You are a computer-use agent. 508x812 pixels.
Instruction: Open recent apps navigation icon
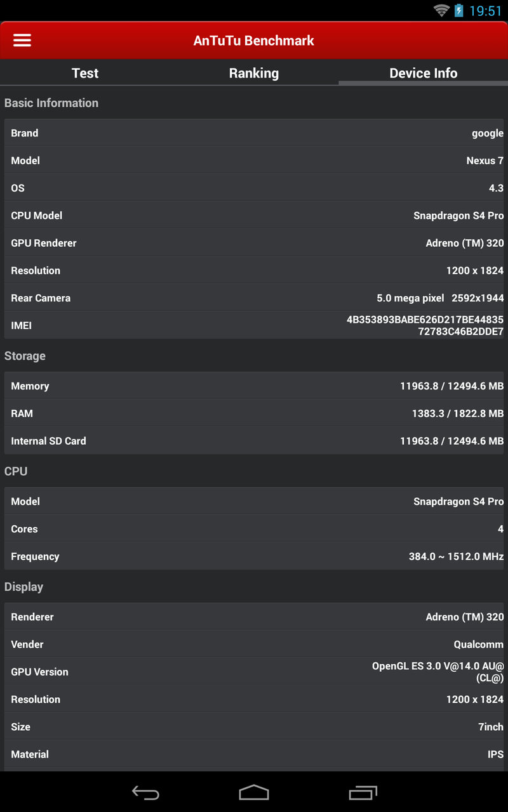tap(363, 792)
